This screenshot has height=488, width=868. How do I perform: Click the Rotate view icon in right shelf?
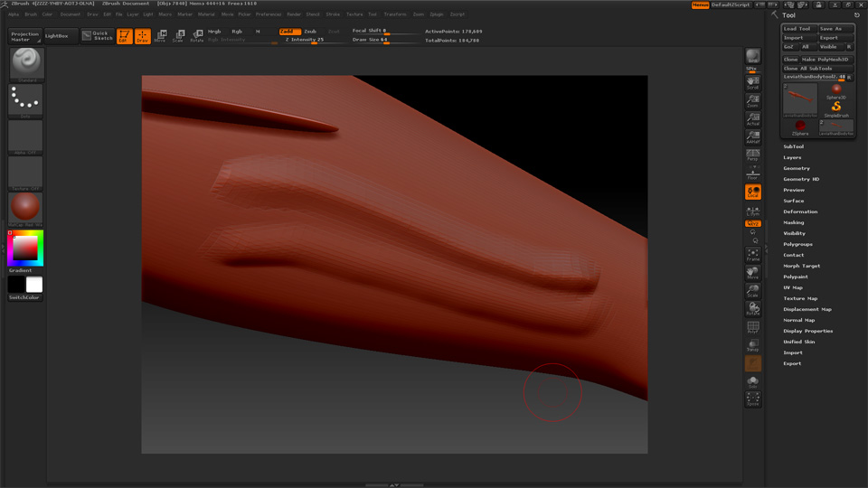pos(753,309)
